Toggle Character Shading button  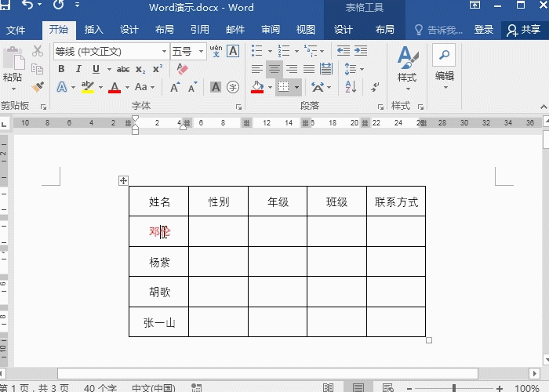[216, 87]
